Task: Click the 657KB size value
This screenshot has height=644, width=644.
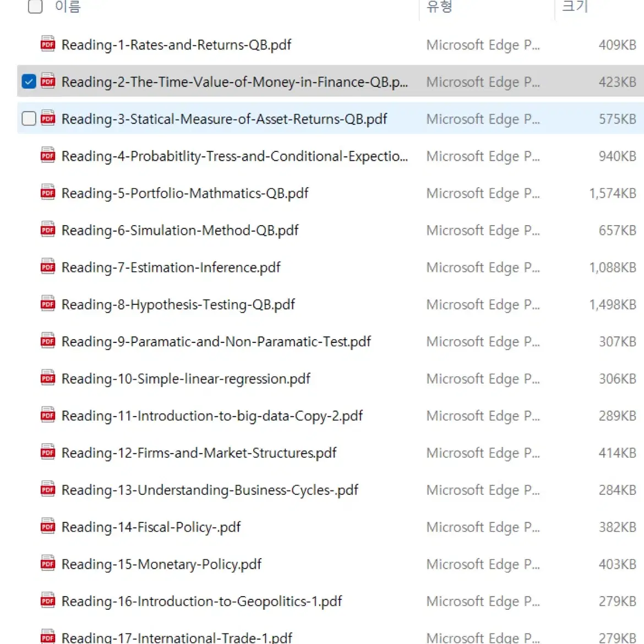Action: tap(617, 231)
